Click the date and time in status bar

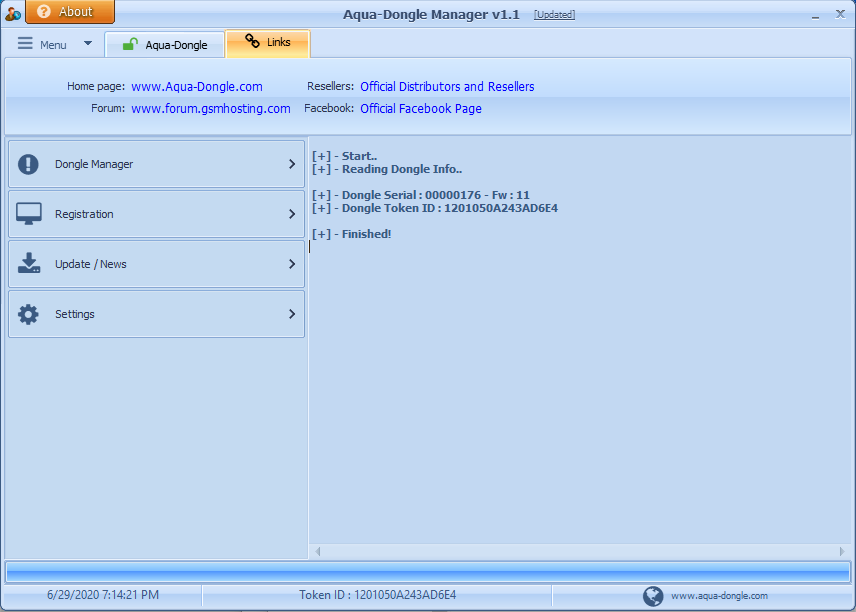(103, 595)
